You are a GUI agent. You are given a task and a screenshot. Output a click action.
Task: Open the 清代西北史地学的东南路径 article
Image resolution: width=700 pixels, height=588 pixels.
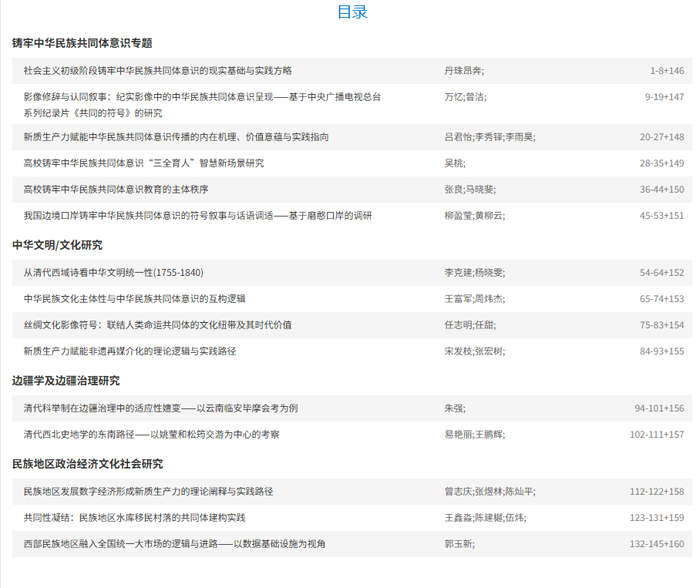click(152, 435)
